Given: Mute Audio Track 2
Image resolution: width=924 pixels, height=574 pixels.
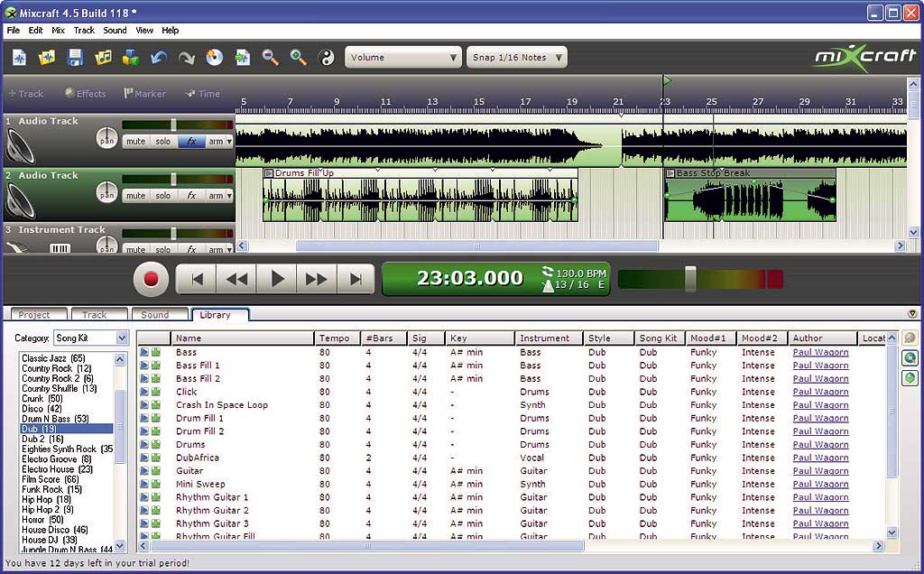Looking at the screenshot, I should click(x=135, y=196).
